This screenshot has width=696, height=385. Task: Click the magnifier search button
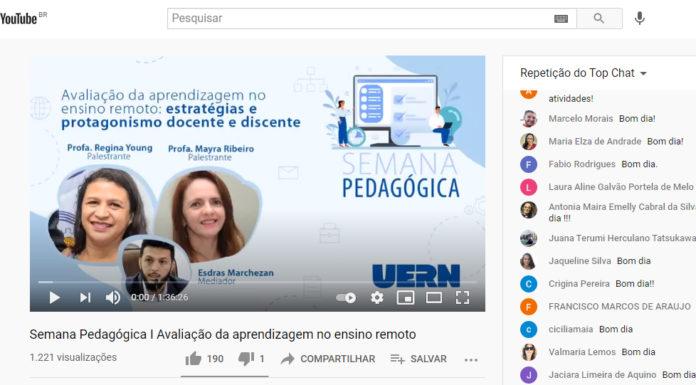click(x=599, y=19)
